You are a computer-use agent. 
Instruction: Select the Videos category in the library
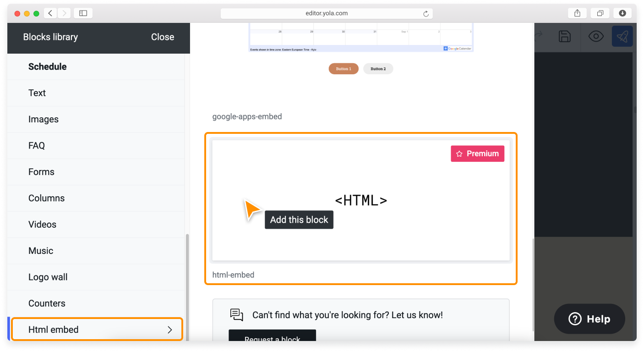(x=42, y=224)
